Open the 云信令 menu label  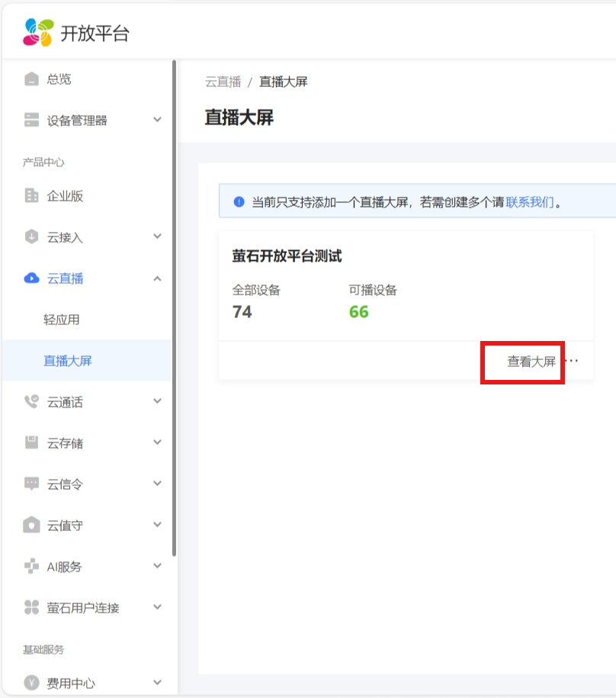tap(65, 484)
